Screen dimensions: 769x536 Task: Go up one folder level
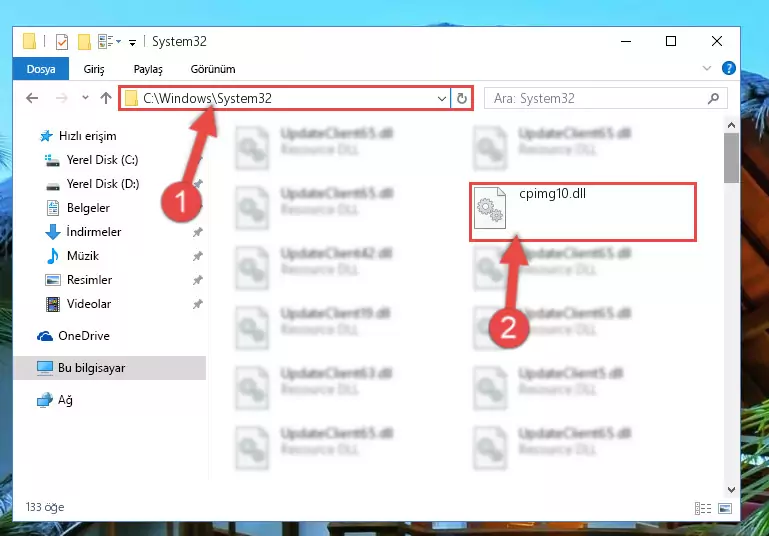(105, 98)
